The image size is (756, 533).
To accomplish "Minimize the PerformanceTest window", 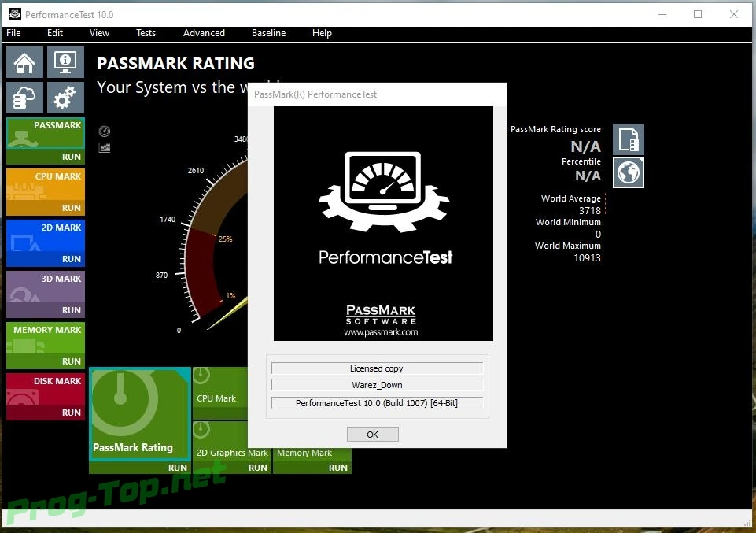I will [x=662, y=14].
